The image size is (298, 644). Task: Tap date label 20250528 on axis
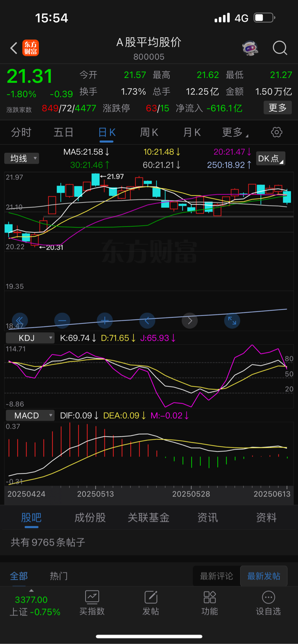191,494
